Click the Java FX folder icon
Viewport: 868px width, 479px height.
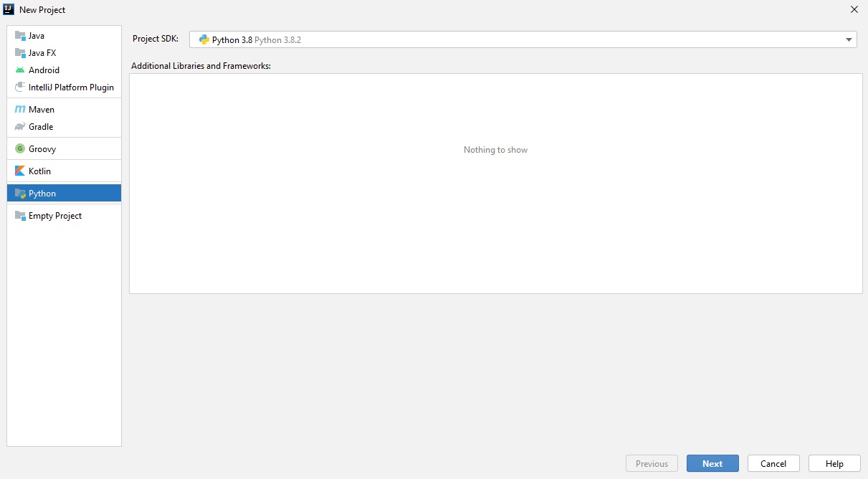[20, 52]
